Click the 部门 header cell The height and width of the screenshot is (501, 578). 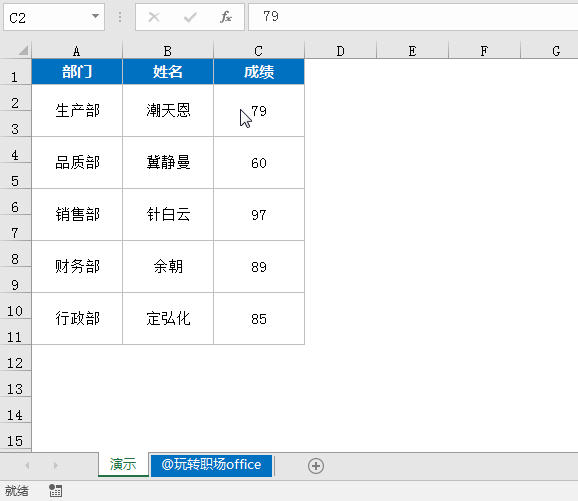(77, 72)
